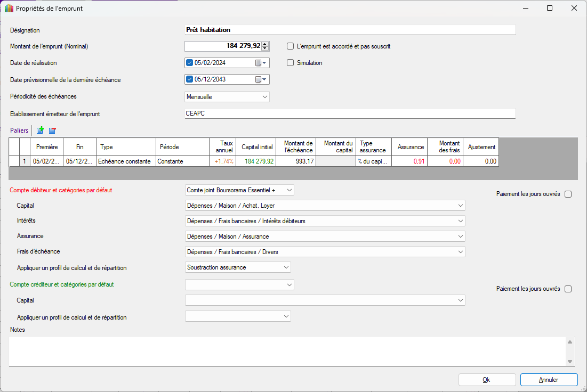Toggle the debit account 'Paiement les jours ouvrés' checkbox

568,194
